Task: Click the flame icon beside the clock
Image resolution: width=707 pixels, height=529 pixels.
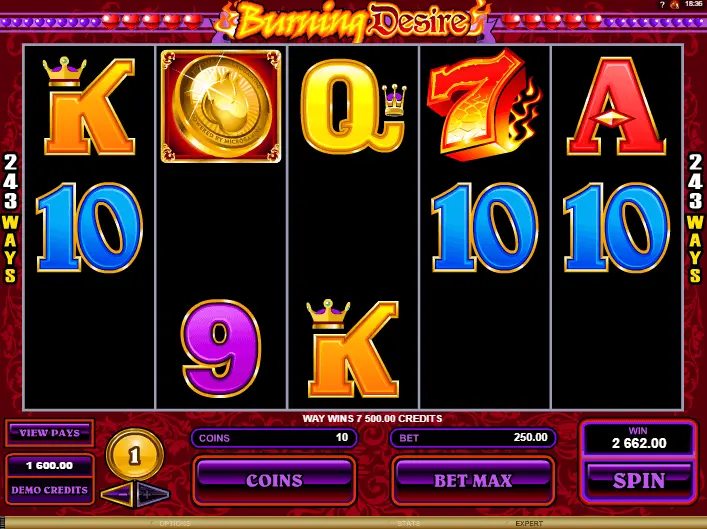Action: pyautogui.click(x=675, y=5)
